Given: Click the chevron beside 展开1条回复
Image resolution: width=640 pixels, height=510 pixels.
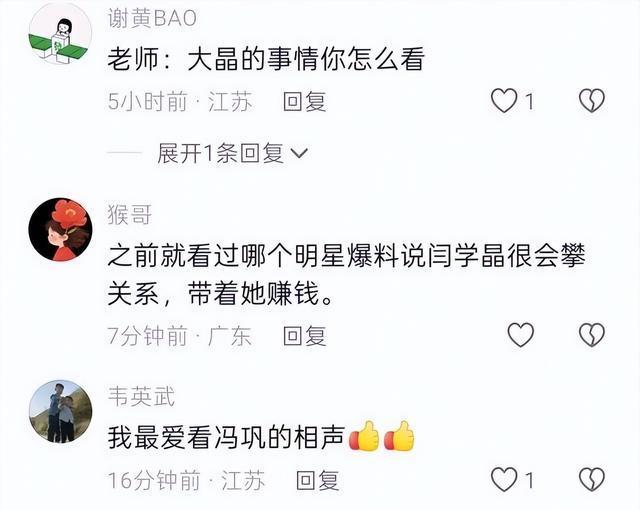Looking at the screenshot, I should (x=299, y=154).
